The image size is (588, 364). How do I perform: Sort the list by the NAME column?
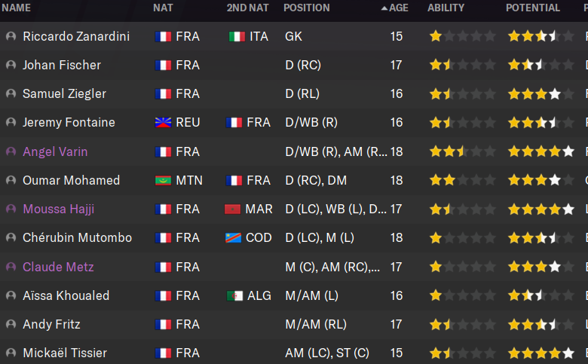[16, 8]
